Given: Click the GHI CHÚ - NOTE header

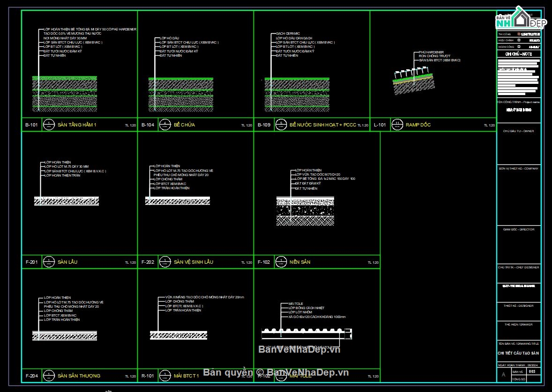Looking at the screenshot, I should coord(518,54).
